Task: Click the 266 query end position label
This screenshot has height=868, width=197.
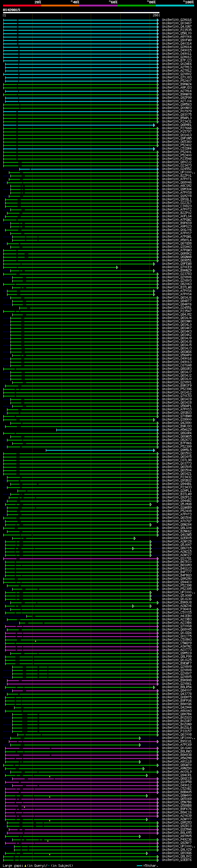Action: (x=155, y=15)
